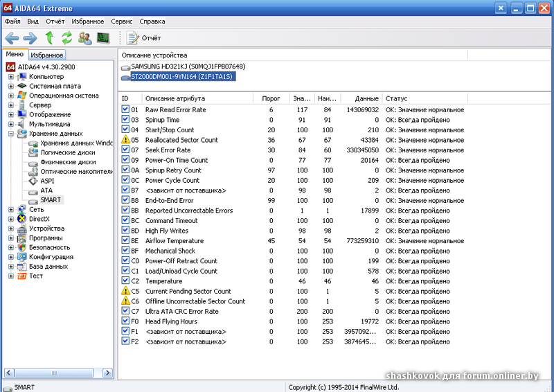Expand the Системная плата tree node
This screenshot has width=554, height=392.
pyautogui.click(x=11, y=87)
